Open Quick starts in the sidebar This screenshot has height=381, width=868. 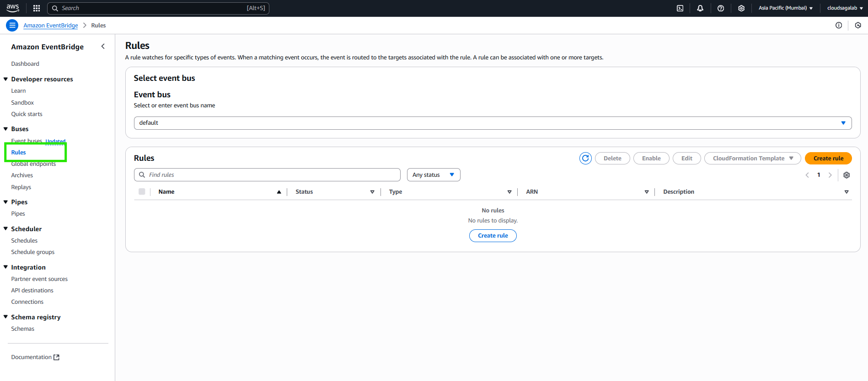(x=27, y=114)
